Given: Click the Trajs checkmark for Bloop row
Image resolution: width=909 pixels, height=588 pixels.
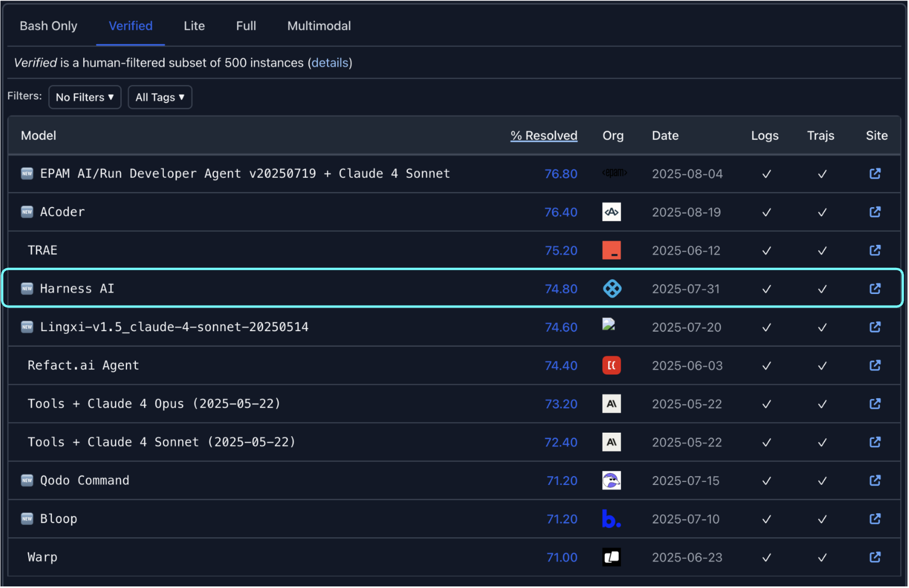Looking at the screenshot, I should 822,519.
